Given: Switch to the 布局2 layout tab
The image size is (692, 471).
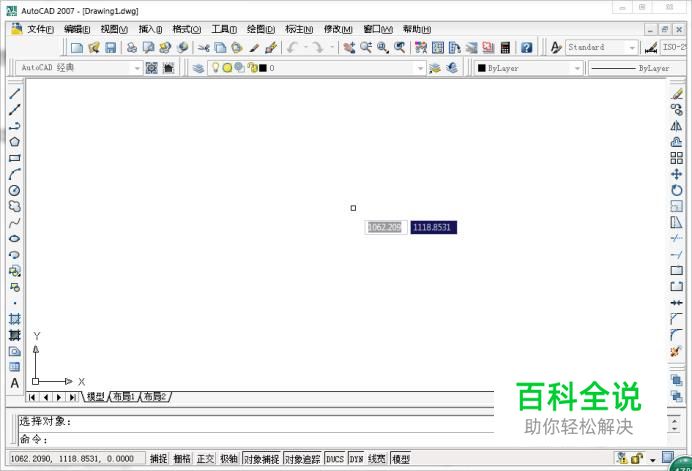Looking at the screenshot, I should point(155,396).
